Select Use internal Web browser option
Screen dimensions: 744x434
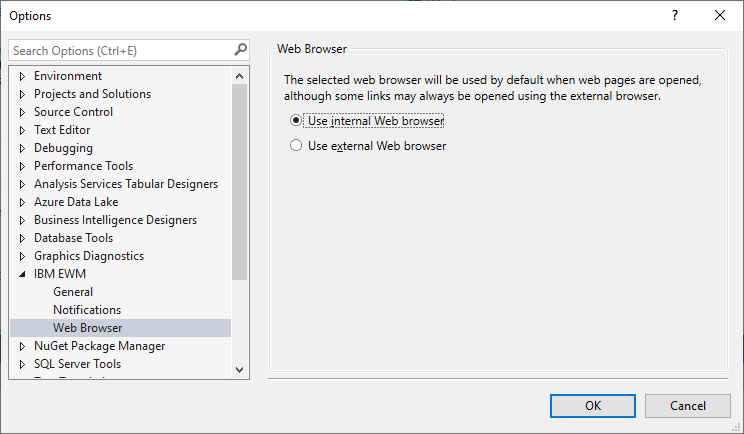point(295,120)
